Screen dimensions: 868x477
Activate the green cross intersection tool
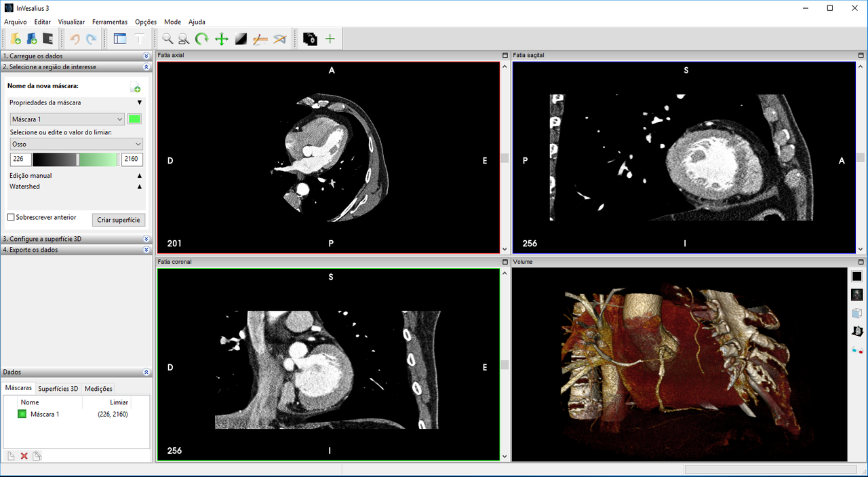330,39
